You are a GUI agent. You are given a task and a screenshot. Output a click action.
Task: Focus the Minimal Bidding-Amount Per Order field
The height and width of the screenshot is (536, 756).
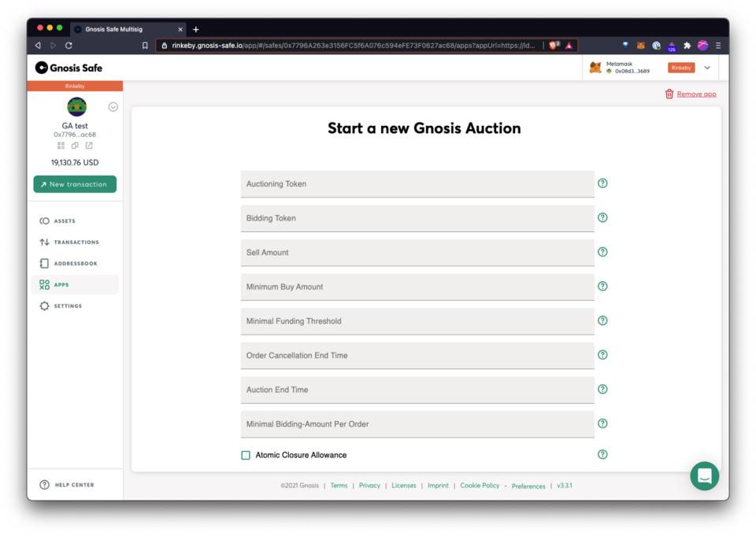pos(417,423)
